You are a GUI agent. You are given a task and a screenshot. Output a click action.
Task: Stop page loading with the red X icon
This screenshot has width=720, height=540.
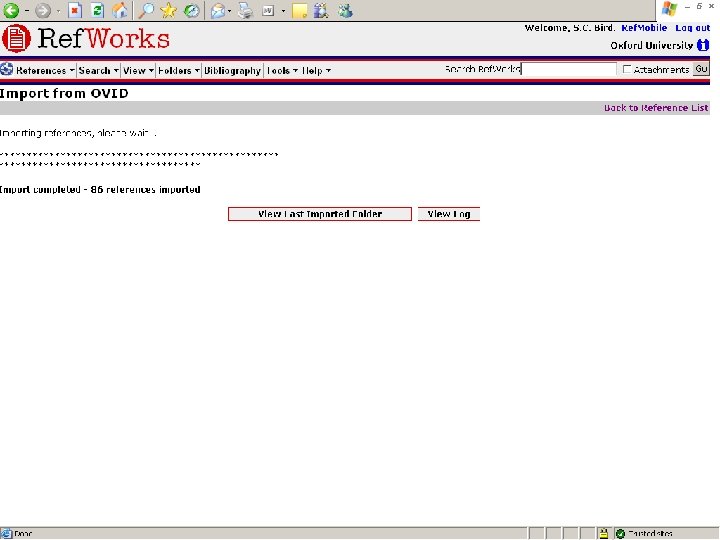click(x=75, y=10)
